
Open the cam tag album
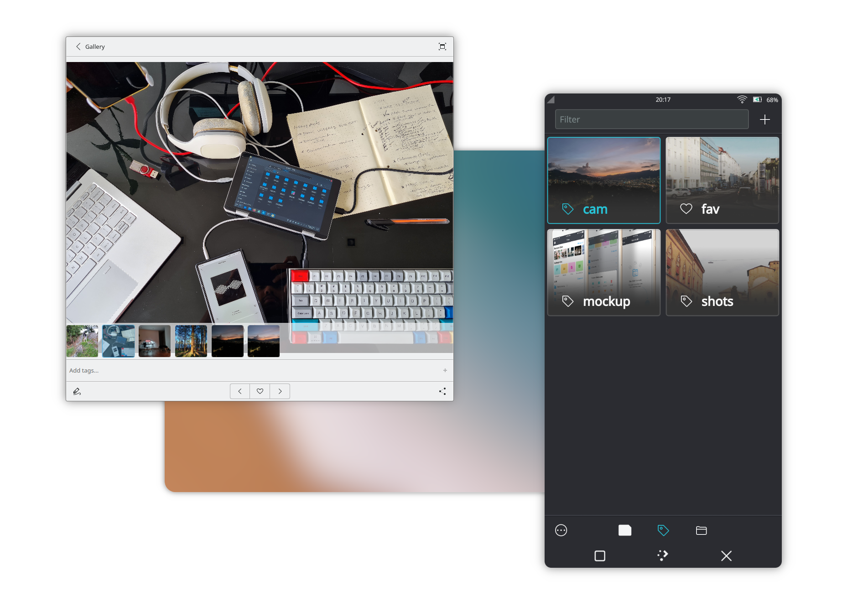click(603, 180)
